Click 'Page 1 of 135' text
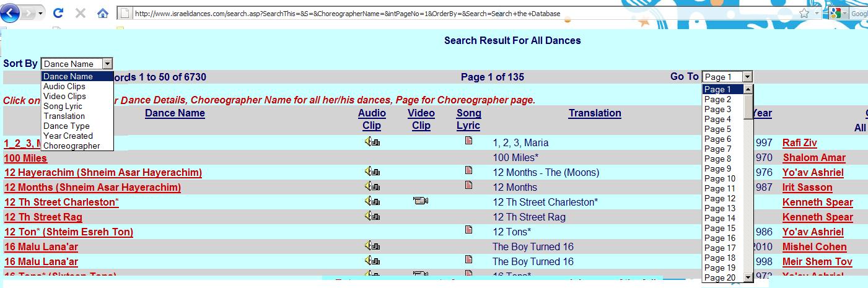Image resolution: width=868 pixels, height=288 pixels. coord(493,77)
